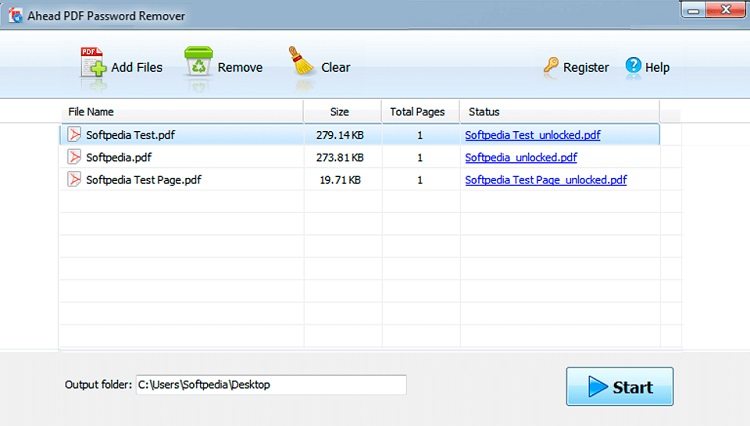Sort by the Status column header
The width and height of the screenshot is (750, 426).
point(560,112)
